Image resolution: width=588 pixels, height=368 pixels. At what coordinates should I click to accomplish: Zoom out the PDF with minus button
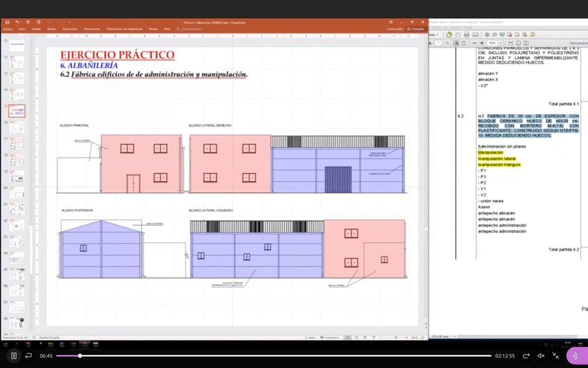[x=475, y=43]
